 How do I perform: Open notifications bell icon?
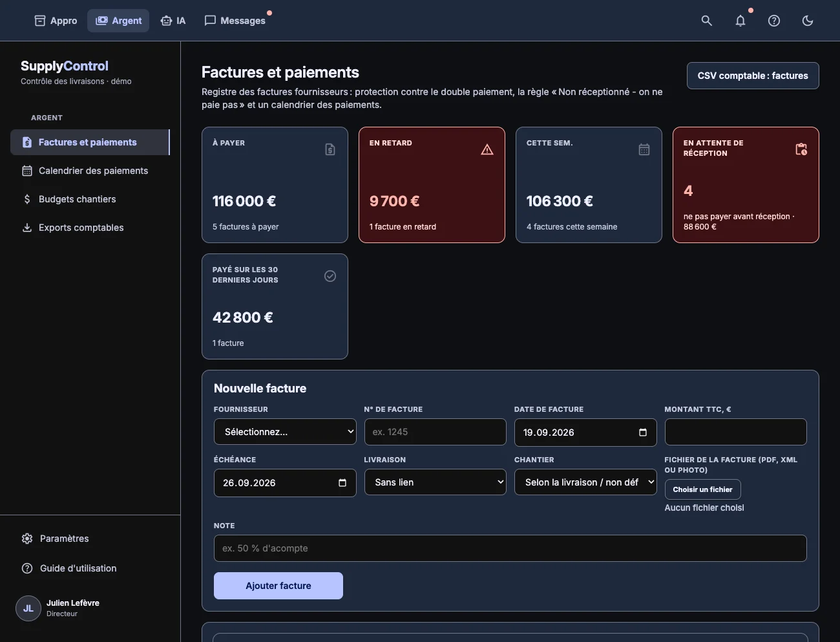740,21
